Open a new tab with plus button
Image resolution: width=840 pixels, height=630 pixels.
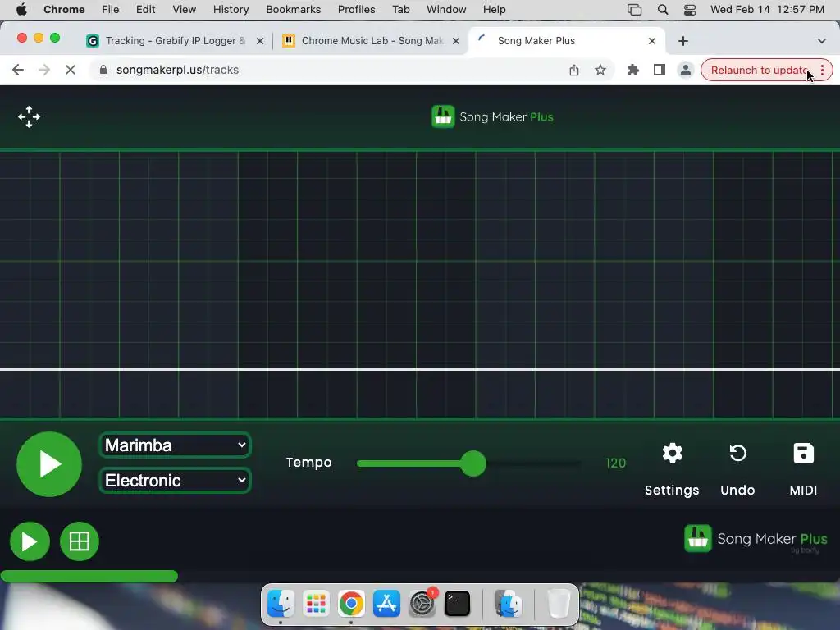(683, 41)
